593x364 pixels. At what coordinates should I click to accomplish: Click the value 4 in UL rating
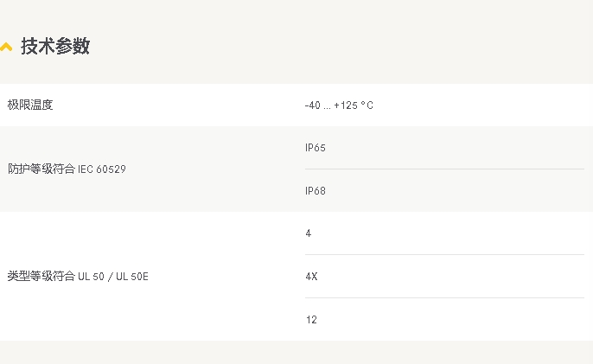[309, 233]
